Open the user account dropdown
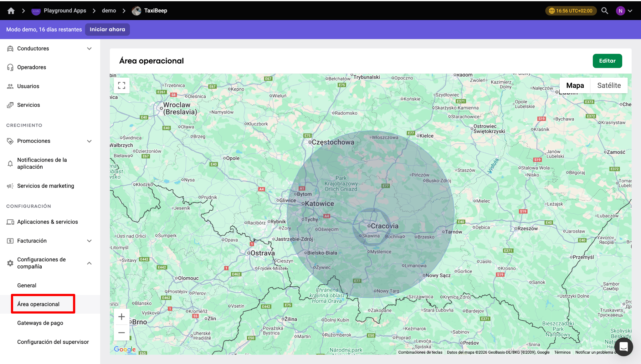641x364 pixels. click(624, 11)
